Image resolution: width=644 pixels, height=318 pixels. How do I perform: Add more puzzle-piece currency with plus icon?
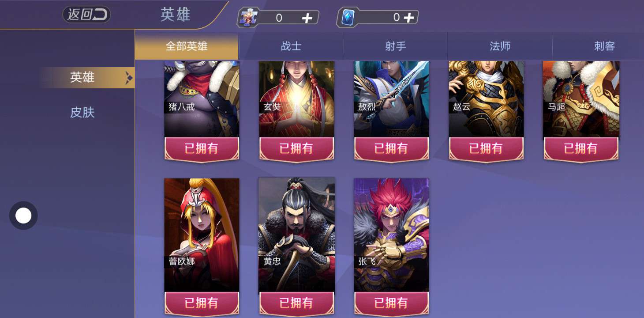[x=307, y=18]
